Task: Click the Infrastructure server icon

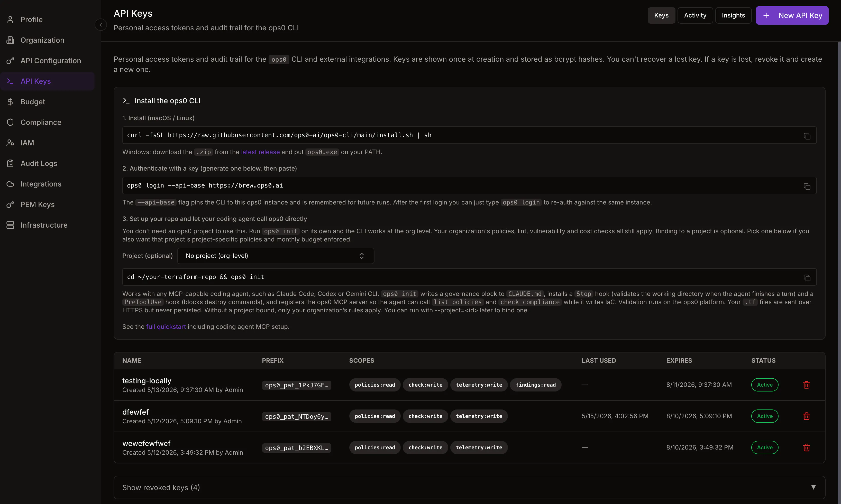Action: pos(10,225)
